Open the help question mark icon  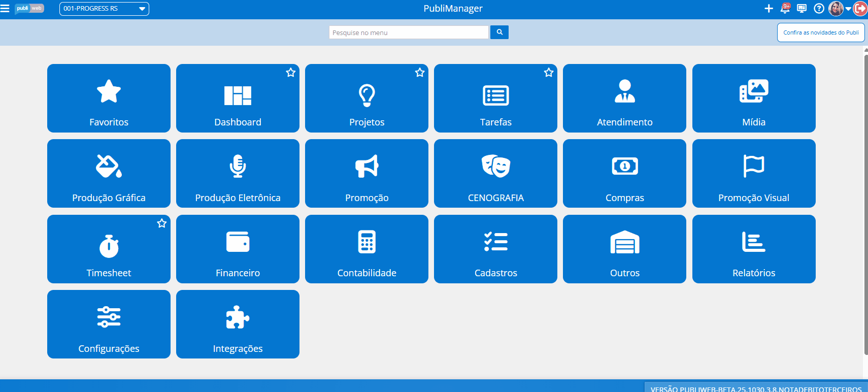tap(819, 9)
